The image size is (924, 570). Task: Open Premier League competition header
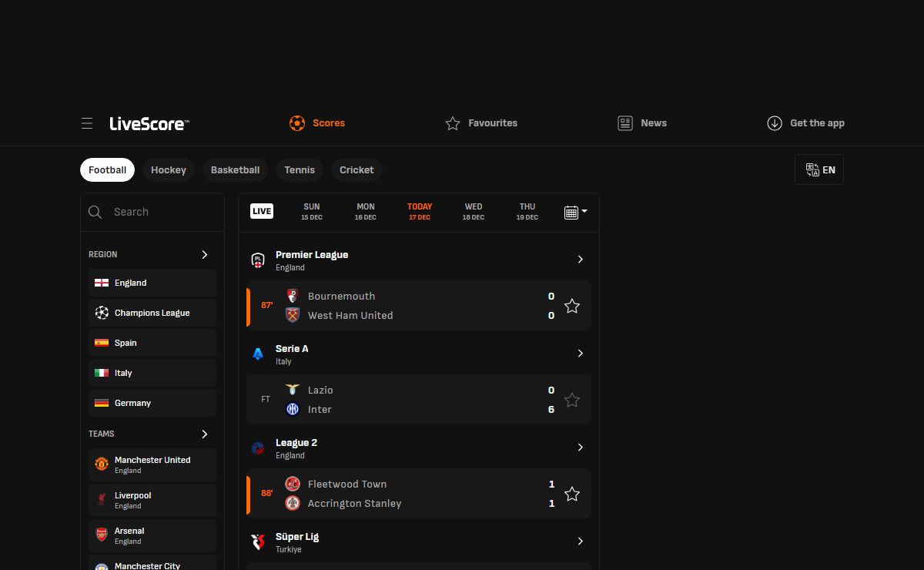click(419, 260)
